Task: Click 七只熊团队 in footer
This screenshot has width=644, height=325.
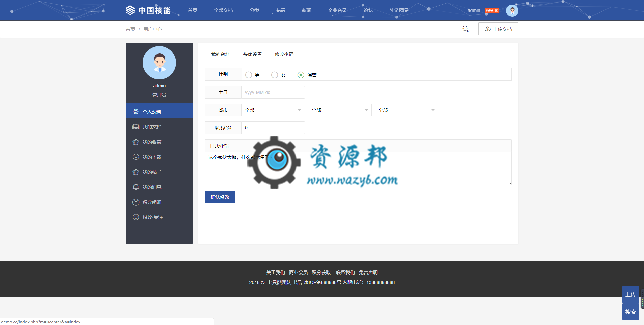Action: coord(279,282)
